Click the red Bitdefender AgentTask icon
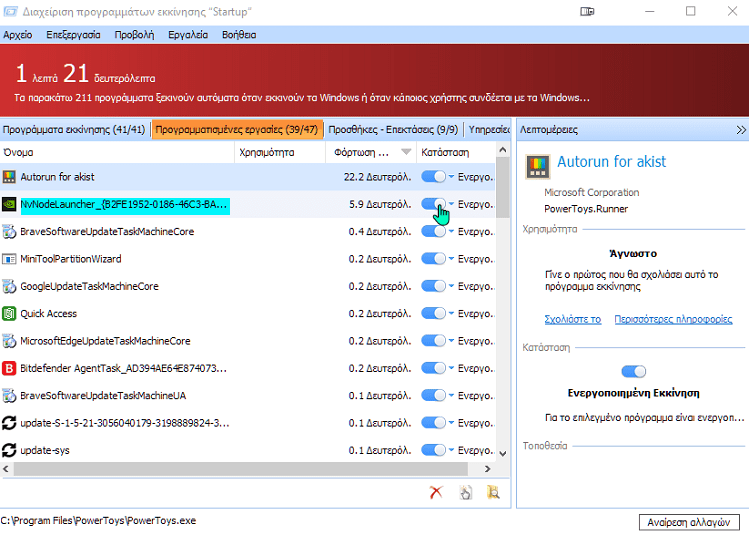This screenshot has width=749, height=535. pos(9,368)
